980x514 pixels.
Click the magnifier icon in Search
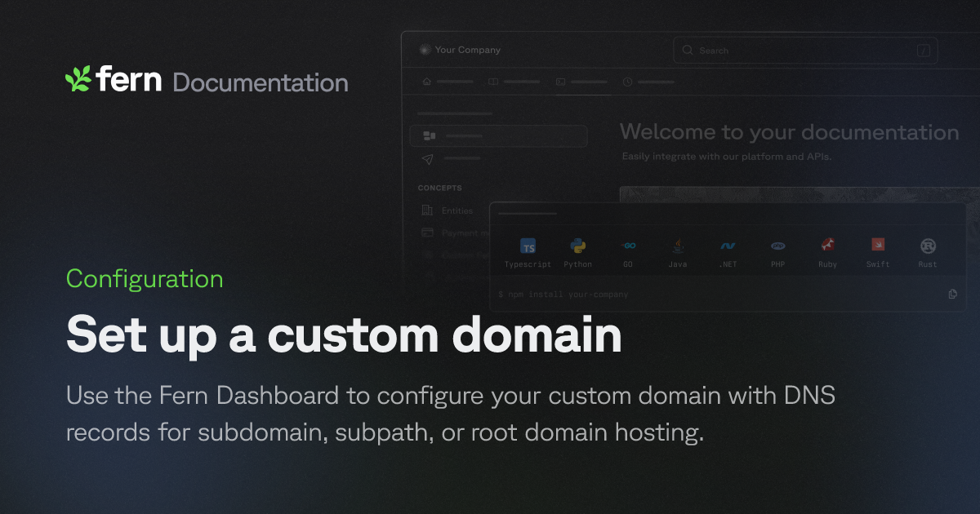(x=688, y=51)
